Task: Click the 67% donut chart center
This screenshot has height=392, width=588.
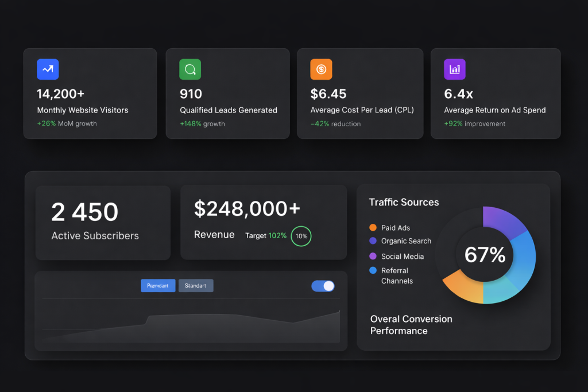Action: 485,255
